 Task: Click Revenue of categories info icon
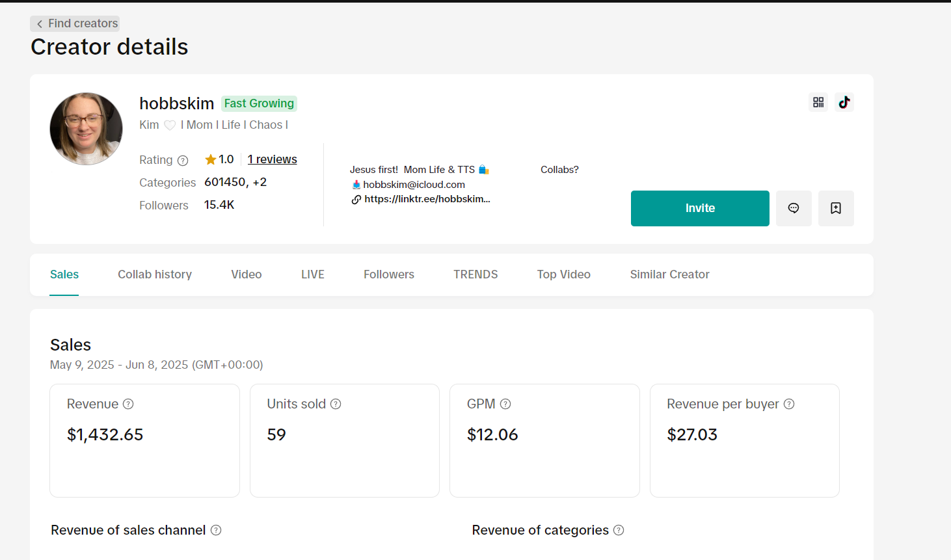[x=619, y=530]
